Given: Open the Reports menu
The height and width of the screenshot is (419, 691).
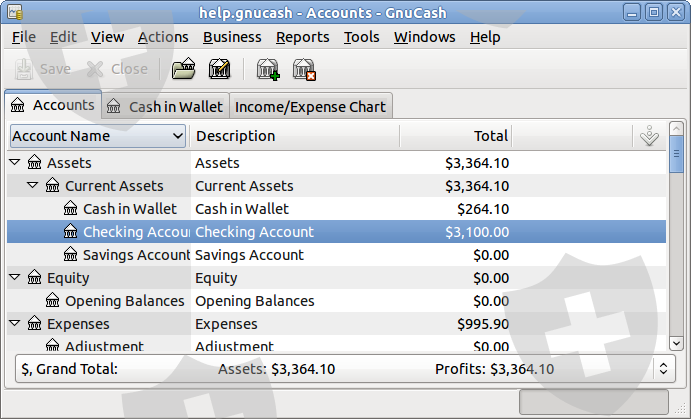Looking at the screenshot, I should coord(302,37).
